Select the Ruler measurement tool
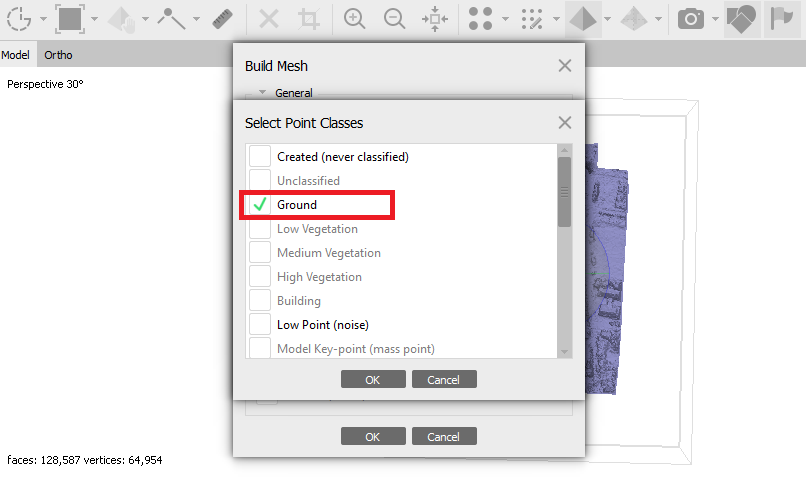Image resolution: width=806 pixels, height=479 pixels. [x=223, y=19]
